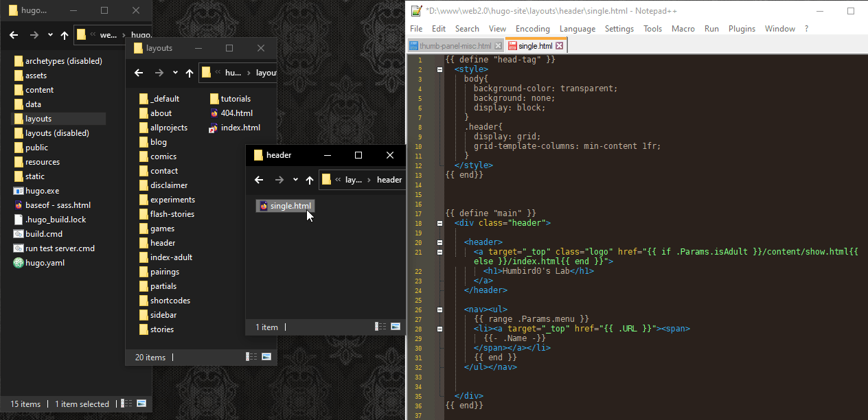Close the single.html tab in Notepad++
Screen dimensions: 868x420
coord(560,46)
